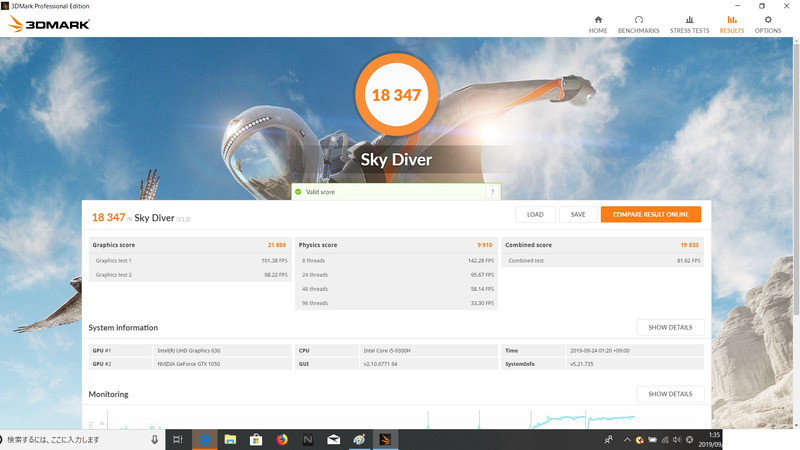Screen dimensions: 800x450
Task: Click NVIDIA GeForce GTX 1050 text
Action: click(x=189, y=364)
